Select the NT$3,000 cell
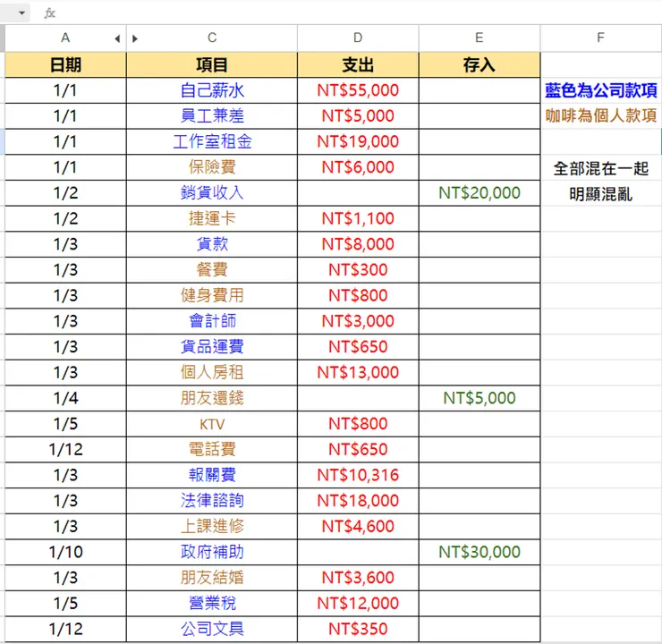 point(358,321)
